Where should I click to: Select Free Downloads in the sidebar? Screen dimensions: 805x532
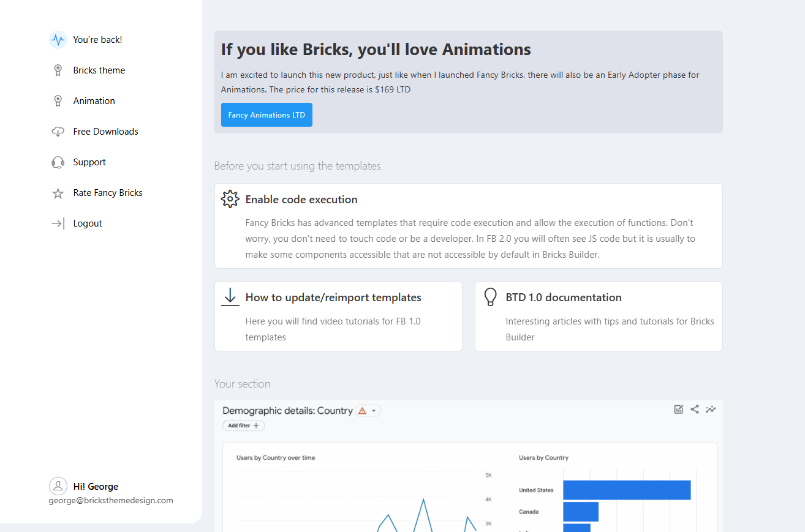pos(105,132)
